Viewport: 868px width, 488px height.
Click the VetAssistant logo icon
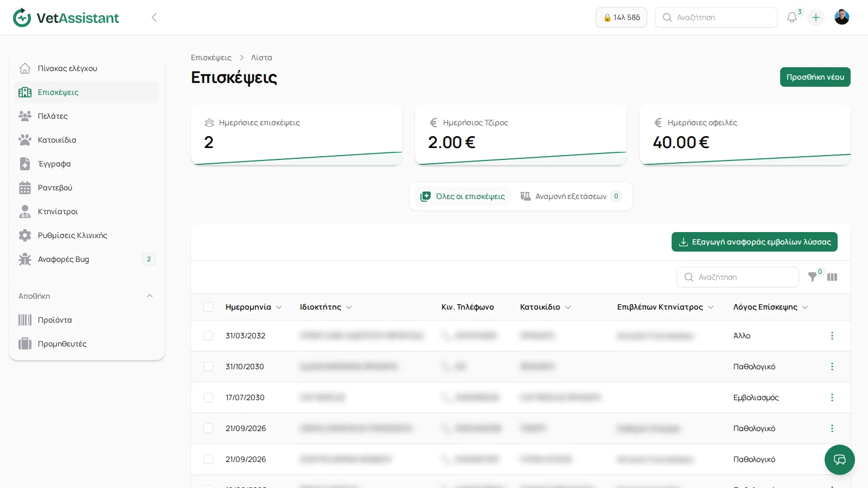pos(22,17)
